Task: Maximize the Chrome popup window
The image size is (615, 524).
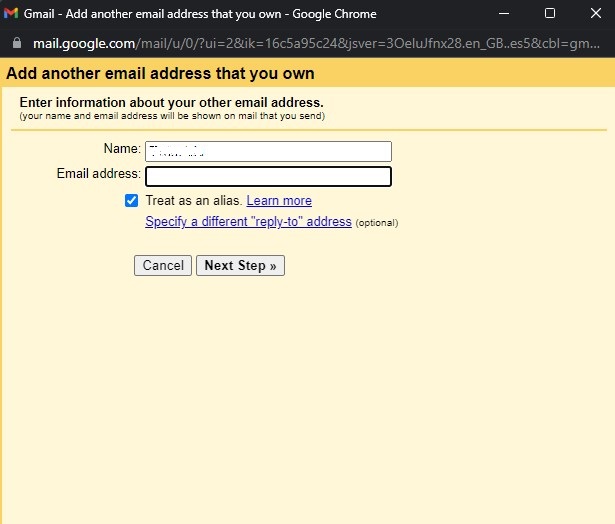Action: [549, 14]
